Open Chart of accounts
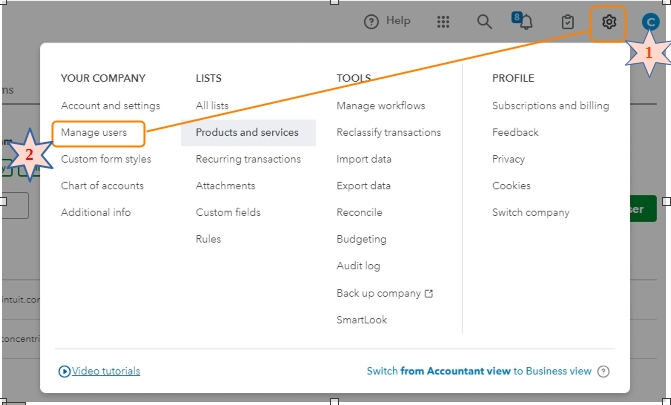Viewport: 671px width, 405px height. 102,185
